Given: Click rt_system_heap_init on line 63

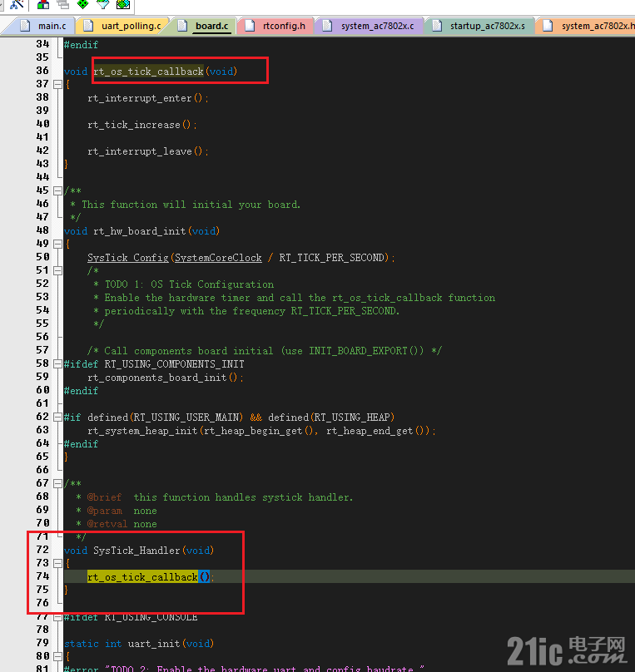Looking at the screenshot, I should (142, 431).
